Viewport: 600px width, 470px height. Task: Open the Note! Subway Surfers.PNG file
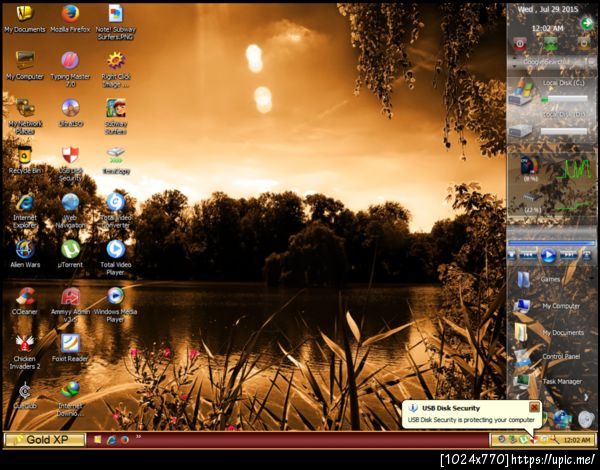tap(116, 22)
